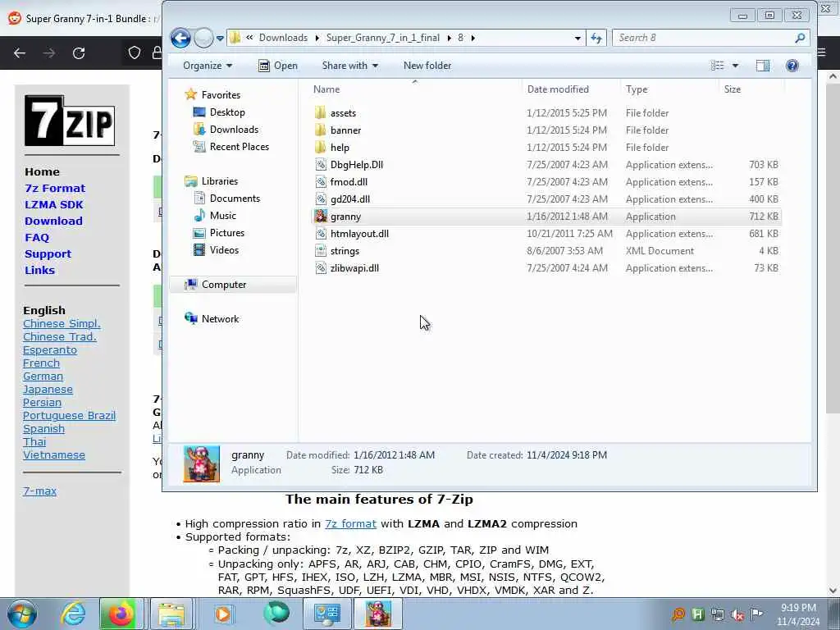The width and height of the screenshot is (840, 630).
Task: Open the Share with menu
Action: click(x=349, y=66)
